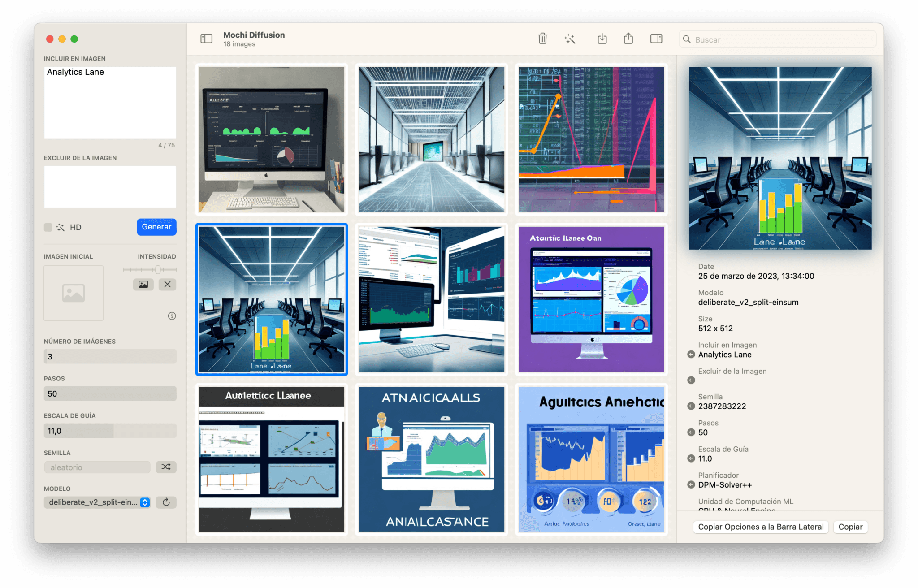The width and height of the screenshot is (918, 588).
Task: Toggle the left sidebar panel icon
Action: tap(206, 39)
